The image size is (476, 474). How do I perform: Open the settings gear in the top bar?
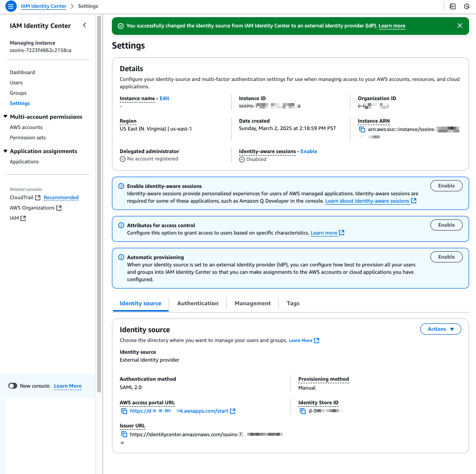(x=466, y=6)
